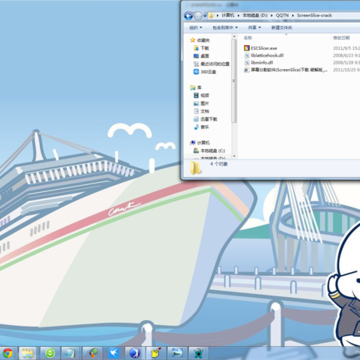Image resolution: width=360 pixels, height=360 pixels.
Task: Select the 下载 favorites folder
Action: tap(202, 48)
